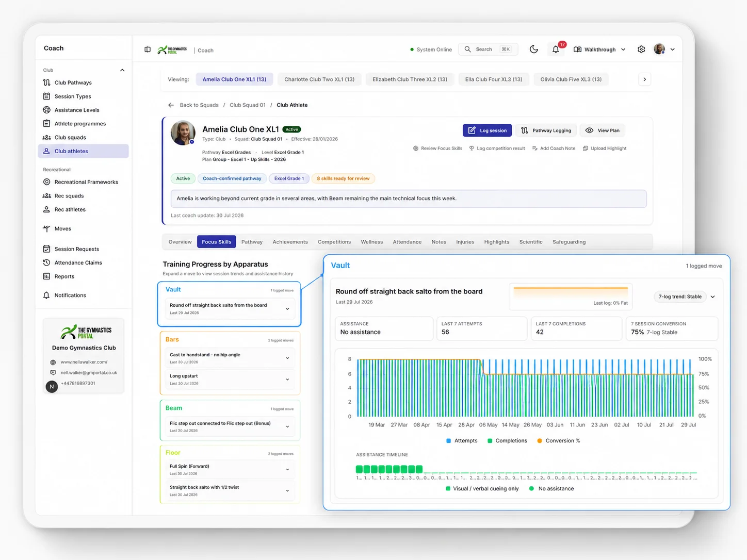
Task: Toggle the sidebar panel icon
Action: 148,50
